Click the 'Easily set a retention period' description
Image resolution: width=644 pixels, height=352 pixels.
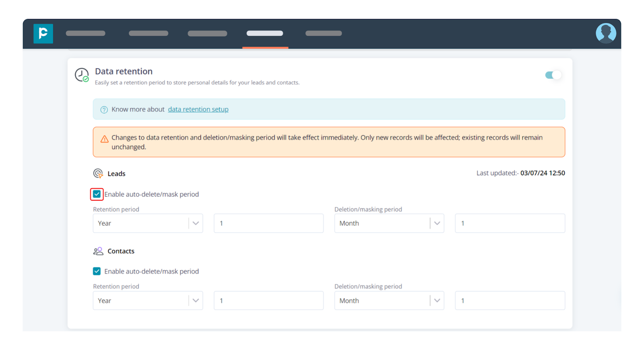click(197, 82)
